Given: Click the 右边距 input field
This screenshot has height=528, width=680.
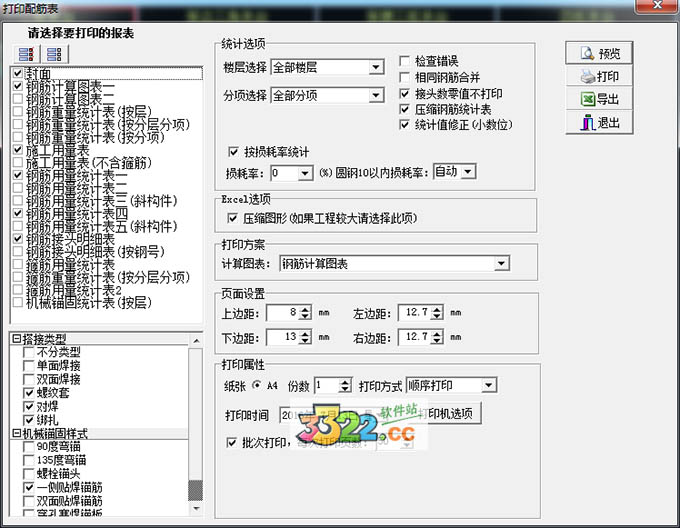Looking at the screenshot, I should click(x=415, y=337).
